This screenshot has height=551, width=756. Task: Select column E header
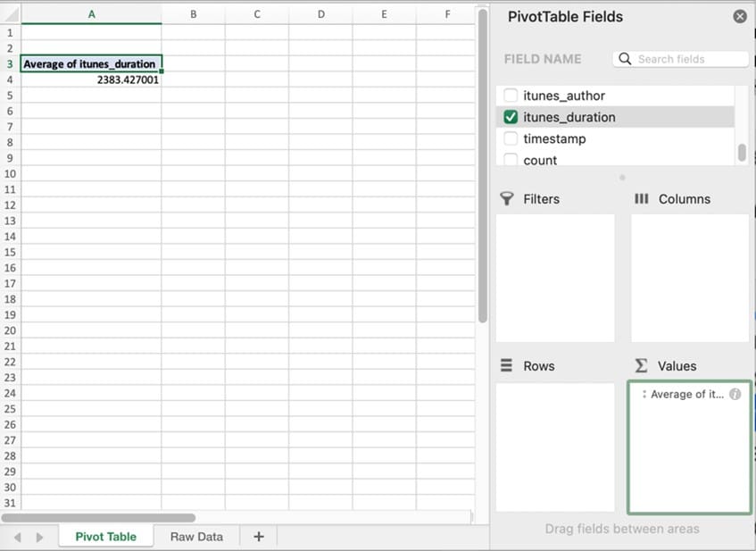pyautogui.click(x=385, y=14)
